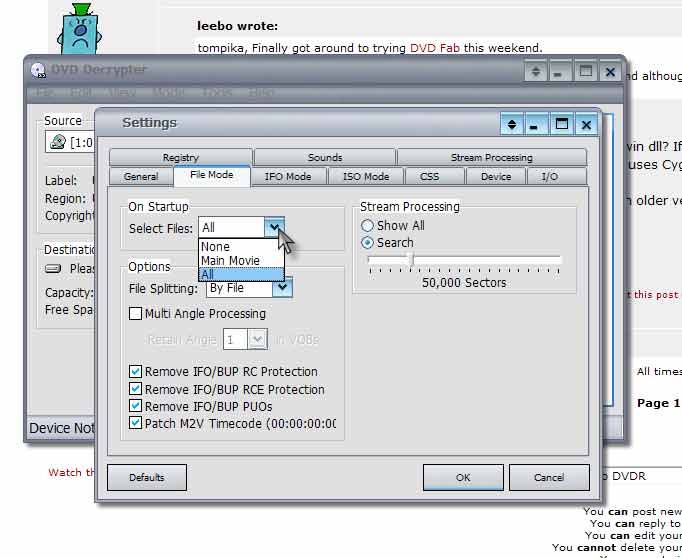Open the File Splitting dropdown

(x=282, y=287)
